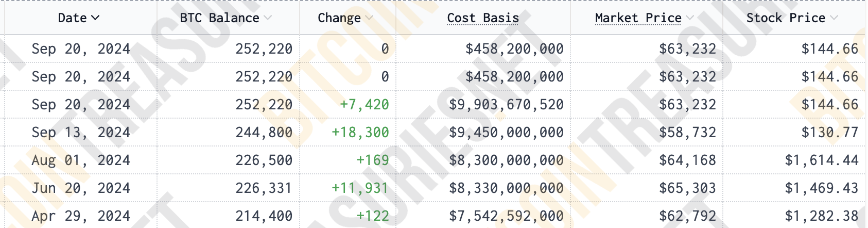Sort by Change header text
Image resolution: width=868 pixels, height=228 pixels.
(339, 18)
